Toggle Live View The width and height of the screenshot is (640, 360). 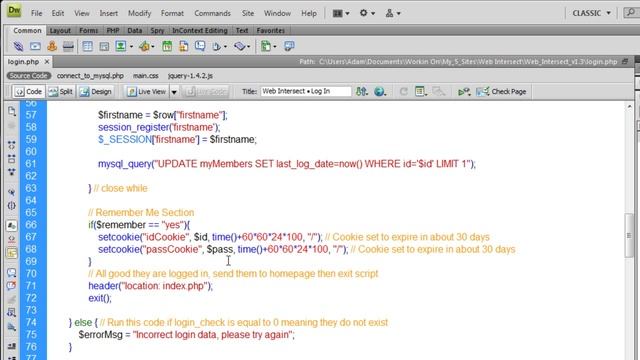[147, 91]
